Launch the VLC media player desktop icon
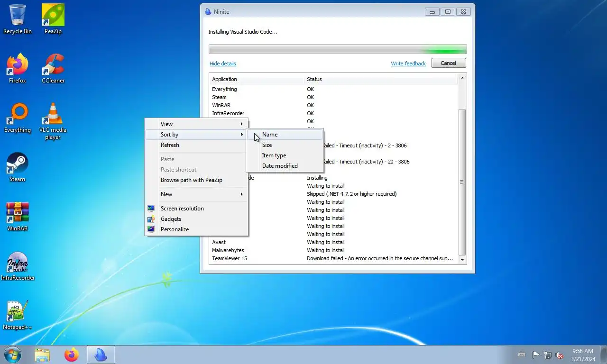The height and width of the screenshot is (364, 607). coord(53,121)
